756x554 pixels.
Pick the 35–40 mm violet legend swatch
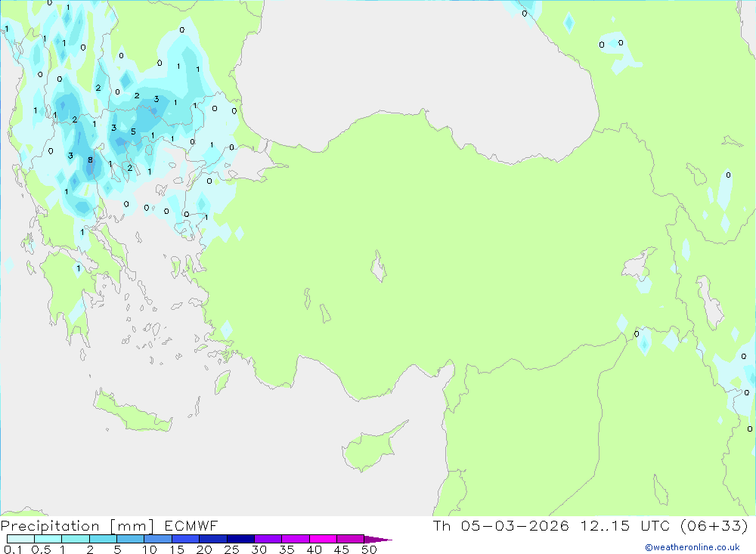(295, 539)
